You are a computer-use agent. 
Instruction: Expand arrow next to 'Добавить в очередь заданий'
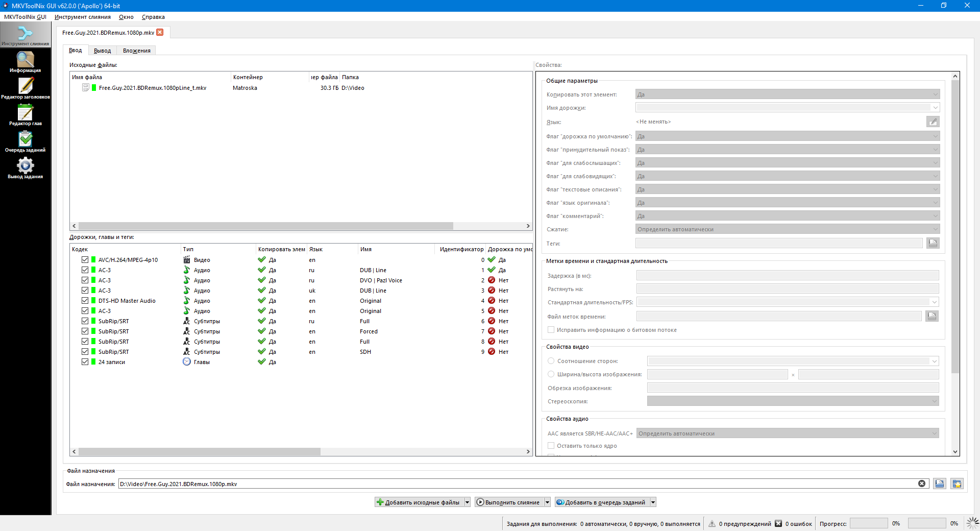coord(653,502)
